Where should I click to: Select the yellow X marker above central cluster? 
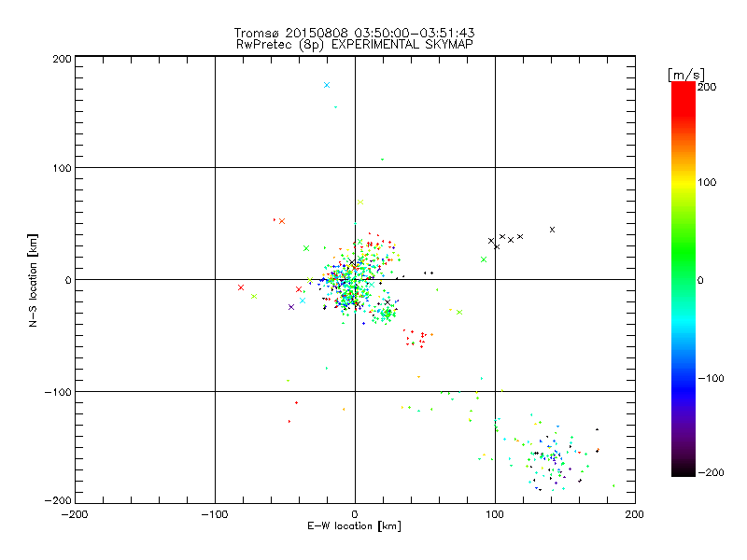pos(360,203)
